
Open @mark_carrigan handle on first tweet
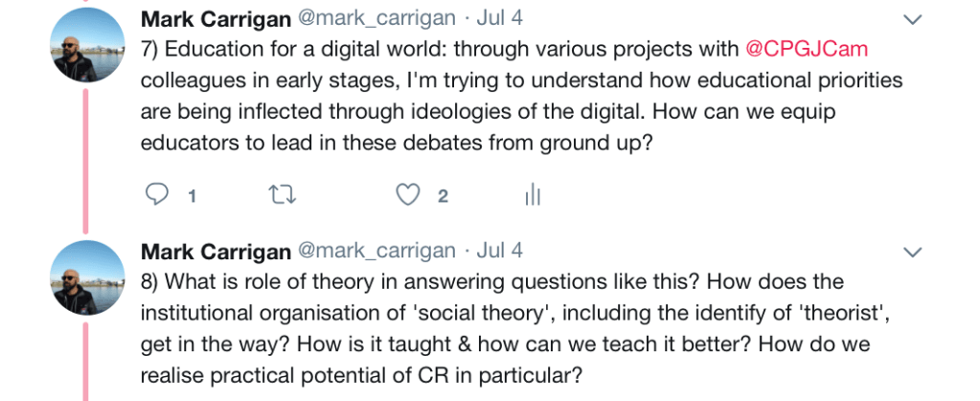377,19
